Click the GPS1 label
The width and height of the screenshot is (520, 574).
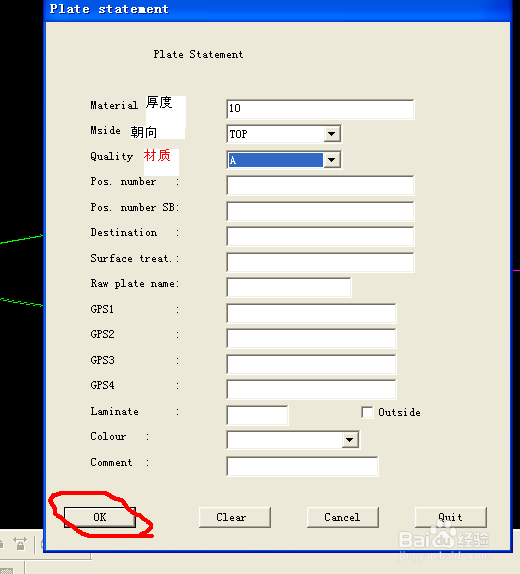[x=102, y=309]
